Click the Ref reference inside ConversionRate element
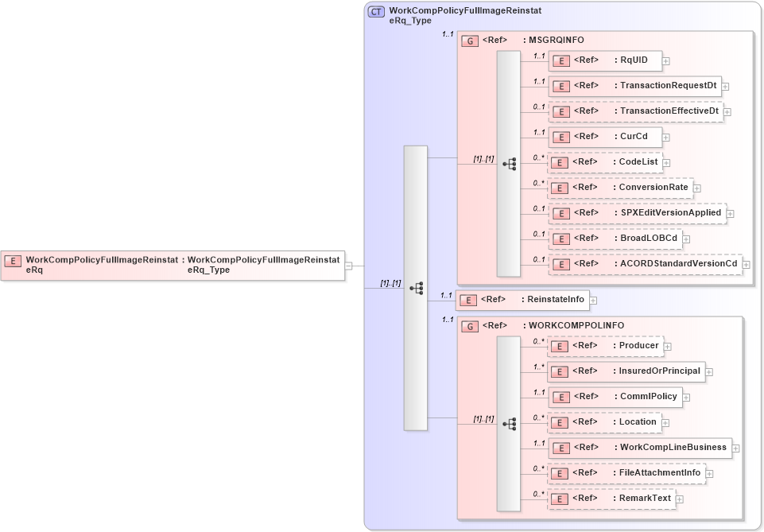This screenshot has height=532, width=764. [x=586, y=188]
